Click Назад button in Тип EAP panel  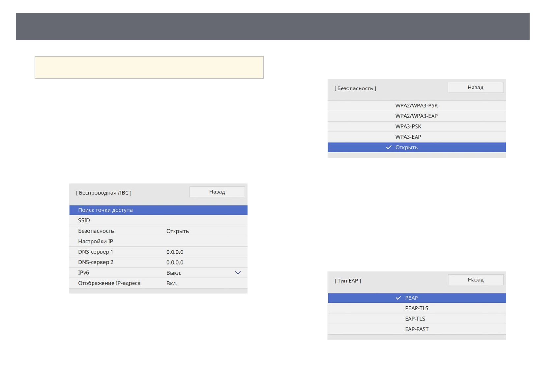(x=476, y=280)
